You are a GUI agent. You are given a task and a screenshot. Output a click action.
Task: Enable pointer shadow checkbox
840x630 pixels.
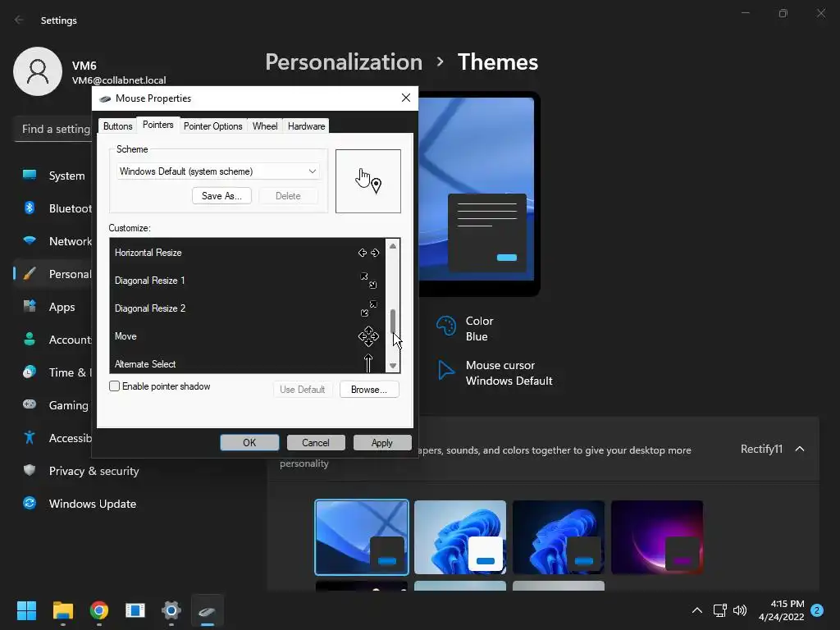tap(114, 386)
